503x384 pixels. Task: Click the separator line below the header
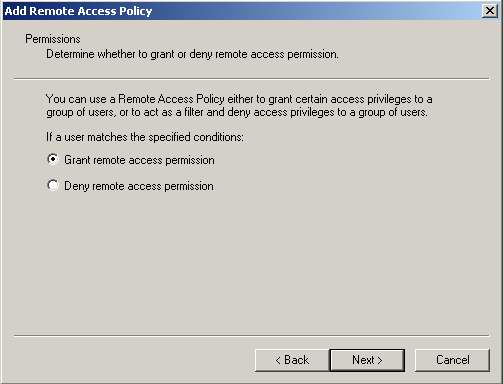pos(252,79)
